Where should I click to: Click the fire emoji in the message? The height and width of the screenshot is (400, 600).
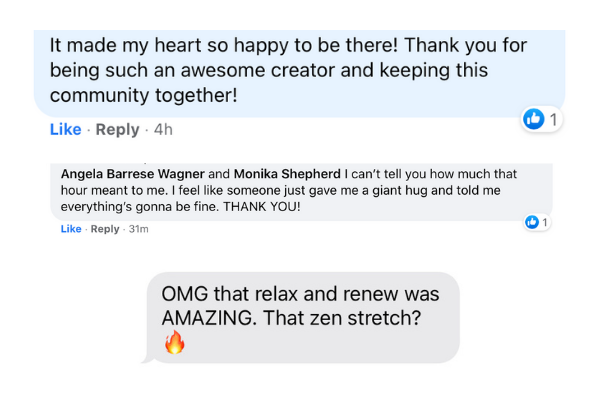pyautogui.click(x=175, y=345)
